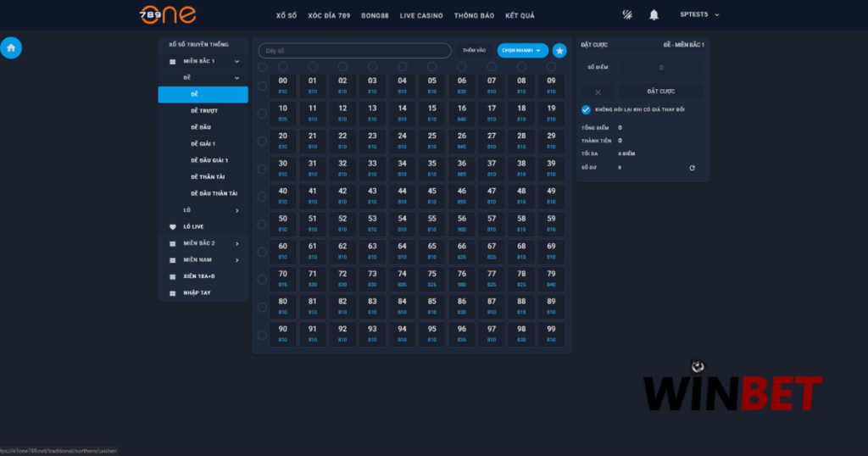Open the notifications bell icon
868x456 pixels.
click(x=654, y=15)
